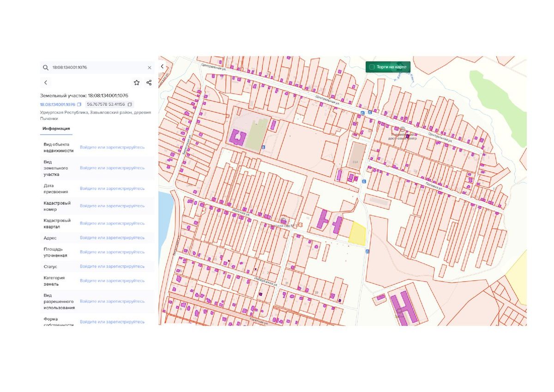This screenshot has width=554, height=392.
Task: Click the login link for "Кадастровый номер"
Action: point(112,206)
